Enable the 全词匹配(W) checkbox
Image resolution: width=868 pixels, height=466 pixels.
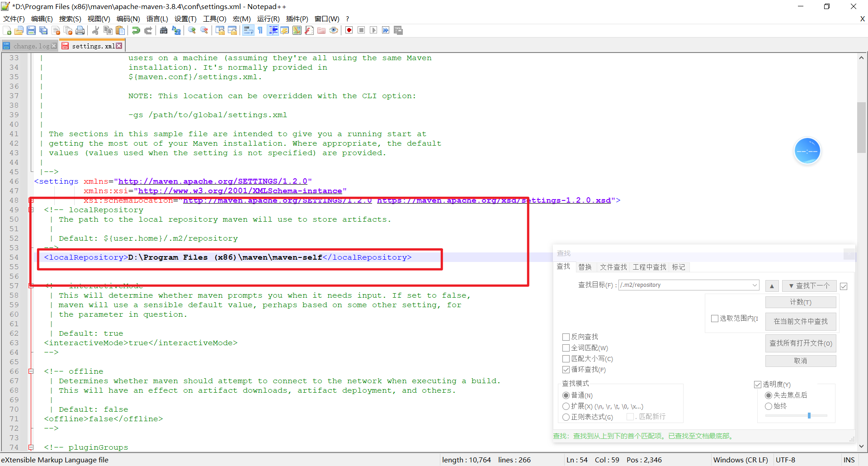566,347
